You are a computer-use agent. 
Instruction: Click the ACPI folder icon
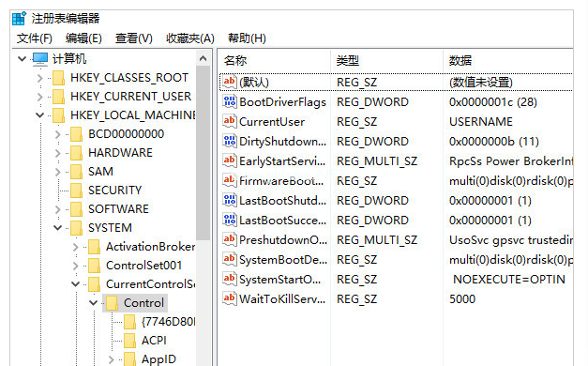point(129,340)
